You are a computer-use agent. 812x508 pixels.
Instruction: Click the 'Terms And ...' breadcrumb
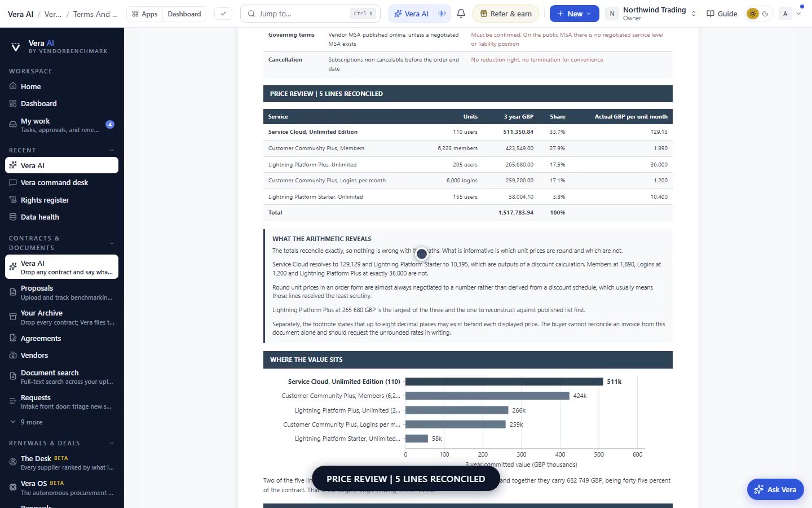tap(95, 14)
